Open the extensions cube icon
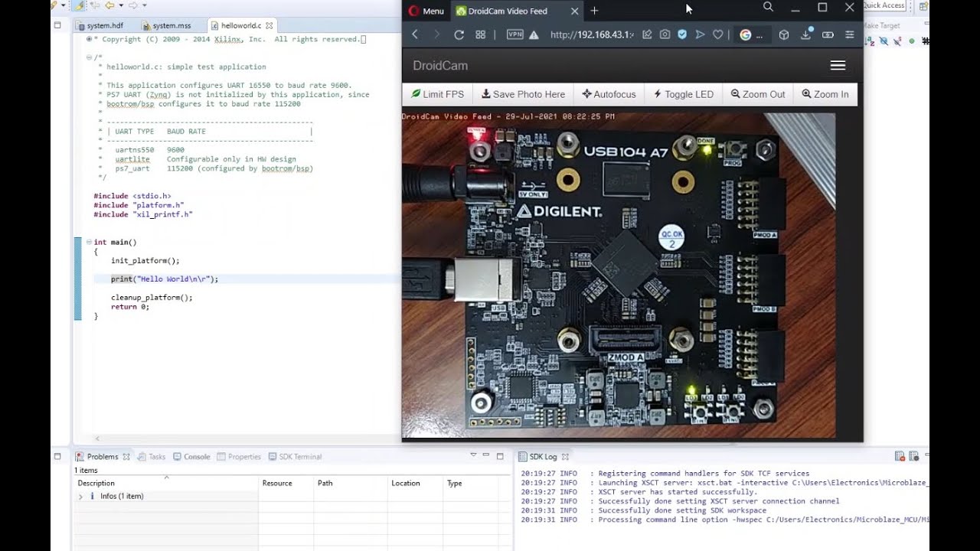This screenshot has height=551, width=980. click(784, 34)
